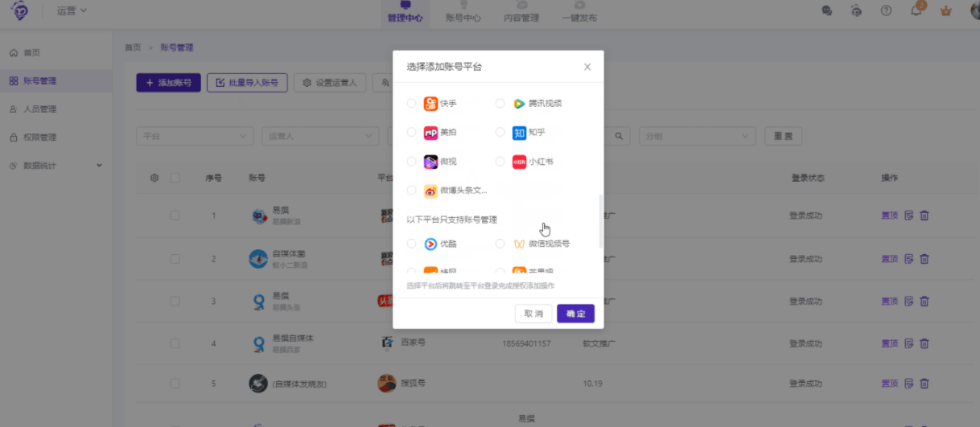Viewport: 980px width, 427px height.
Task: Check the checkbox for row 1
Action: (x=175, y=216)
